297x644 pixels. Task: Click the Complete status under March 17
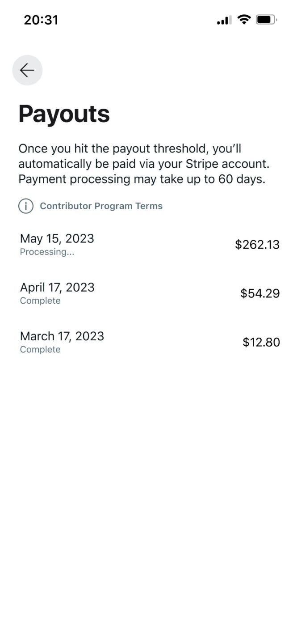click(x=40, y=349)
